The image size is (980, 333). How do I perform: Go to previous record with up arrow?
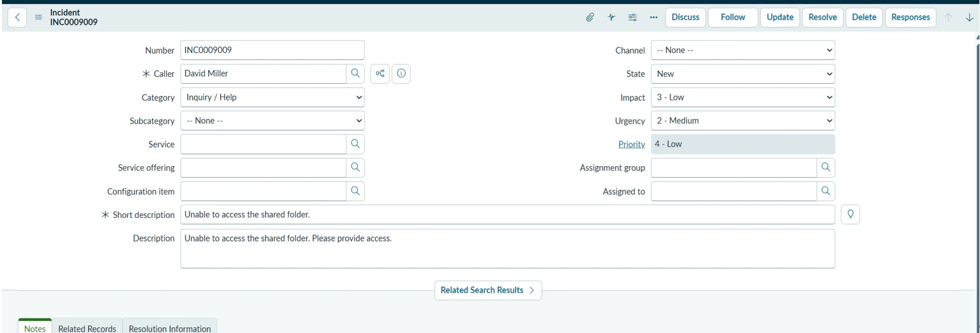(x=949, y=17)
